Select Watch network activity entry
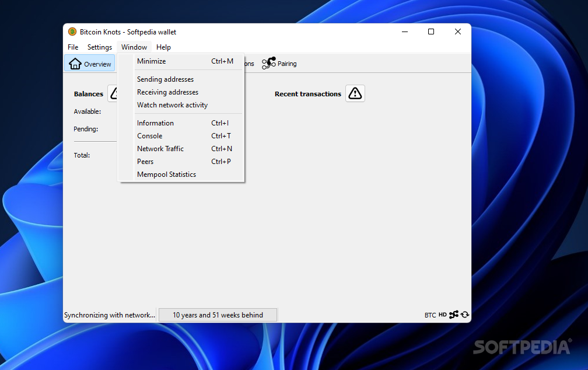 click(181, 105)
